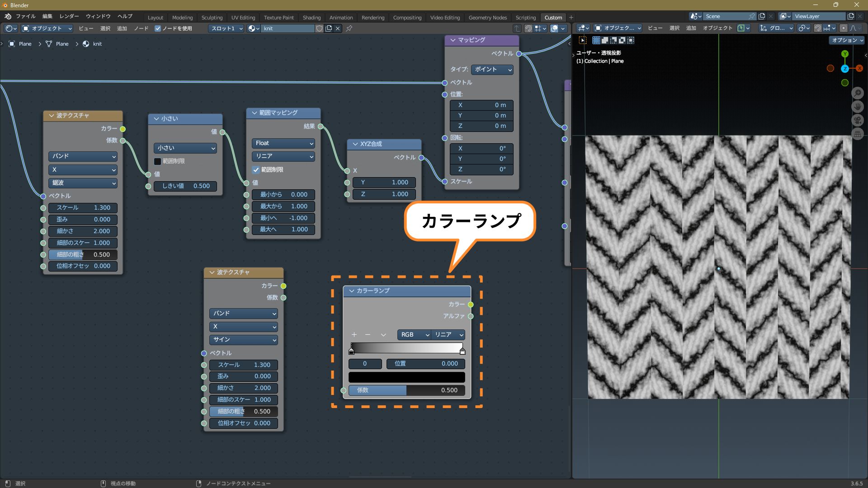Click the pan view hand icon

pyautogui.click(x=857, y=107)
